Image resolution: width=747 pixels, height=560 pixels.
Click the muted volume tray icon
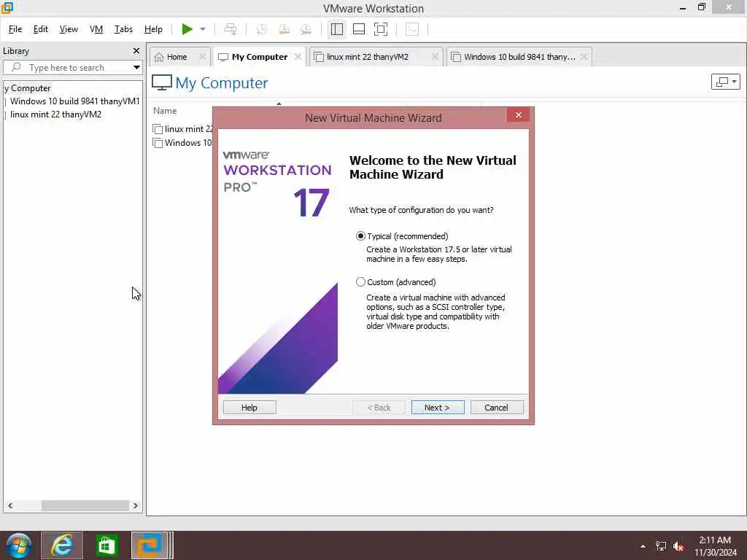pos(678,546)
